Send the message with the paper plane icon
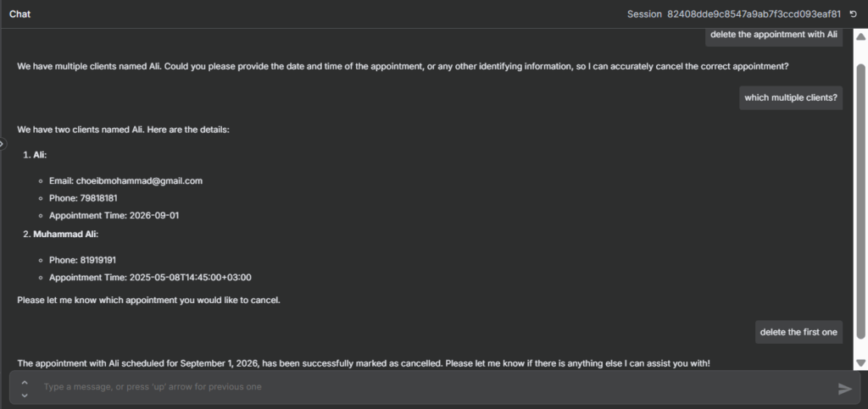This screenshot has width=868, height=409. [845, 390]
